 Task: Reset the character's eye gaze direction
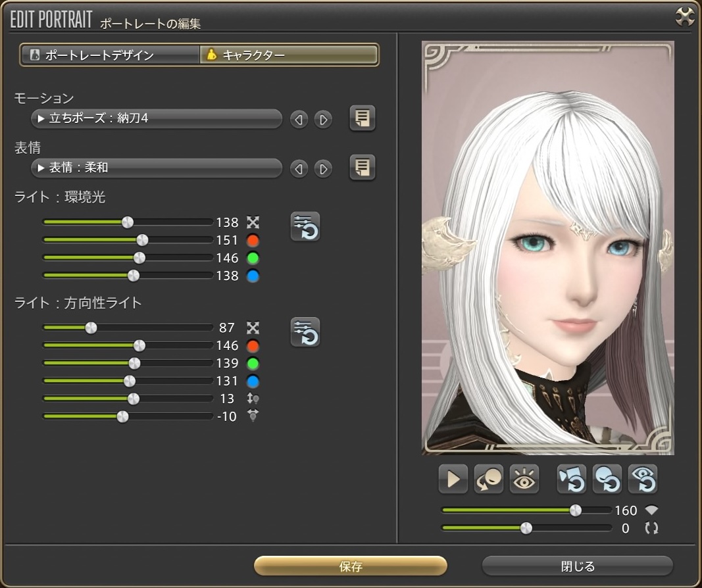(x=643, y=479)
